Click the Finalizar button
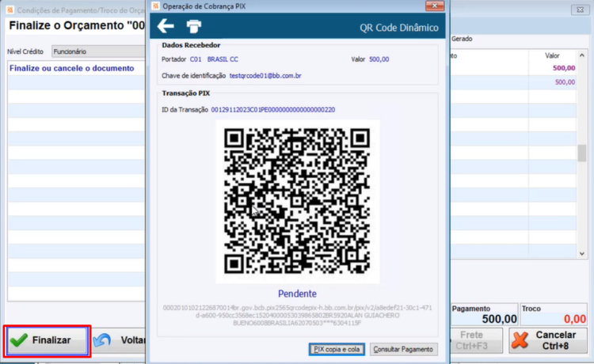 [48, 340]
